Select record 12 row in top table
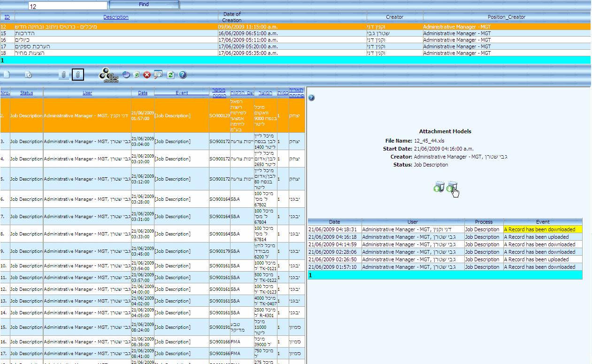592x364 pixels. point(296,27)
